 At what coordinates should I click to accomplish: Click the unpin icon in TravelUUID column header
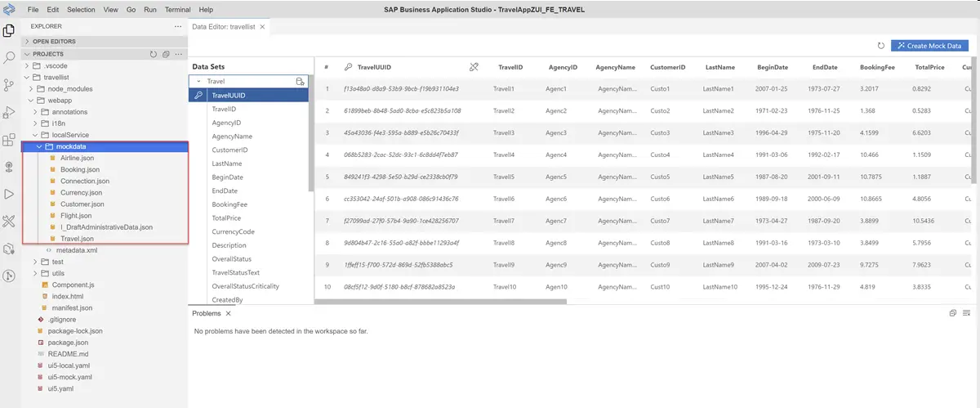click(x=474, y=67)
